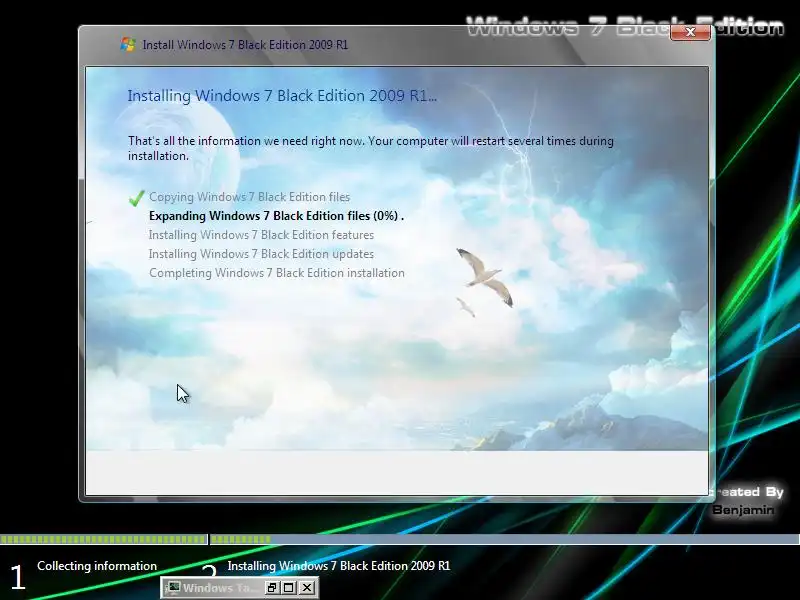Select 'Copying Windows 7 Black Edition files' text
The height and width of the screenshot is (600, 800).
pos(249,197)
